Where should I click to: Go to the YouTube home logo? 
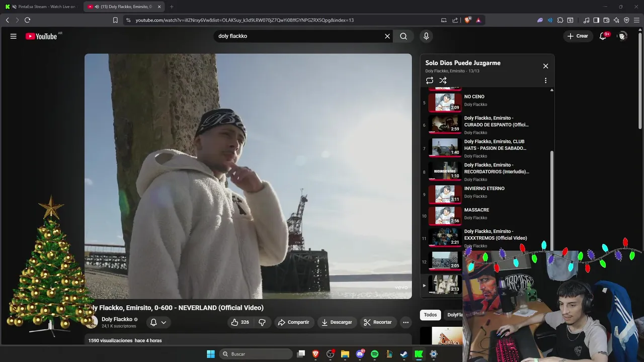(x=41, y=36)
